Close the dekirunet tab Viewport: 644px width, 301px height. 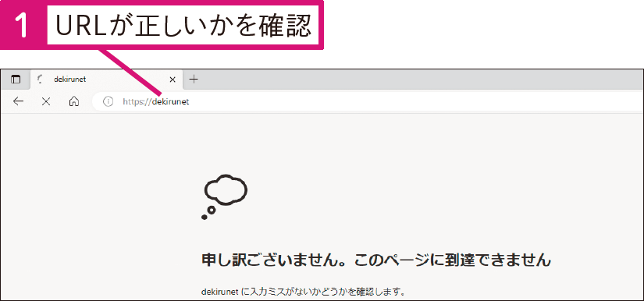point(173,80)
